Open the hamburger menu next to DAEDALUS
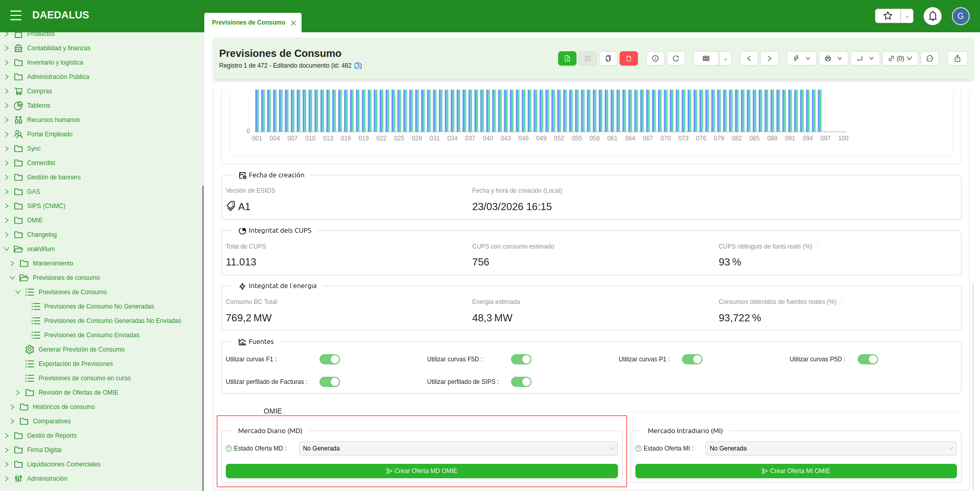The width and height of the screenshot is (980, 491). pos(16,15)
